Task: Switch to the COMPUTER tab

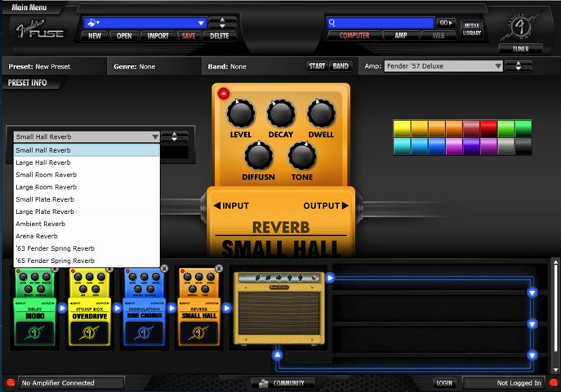Action: (x=354, y=35)
